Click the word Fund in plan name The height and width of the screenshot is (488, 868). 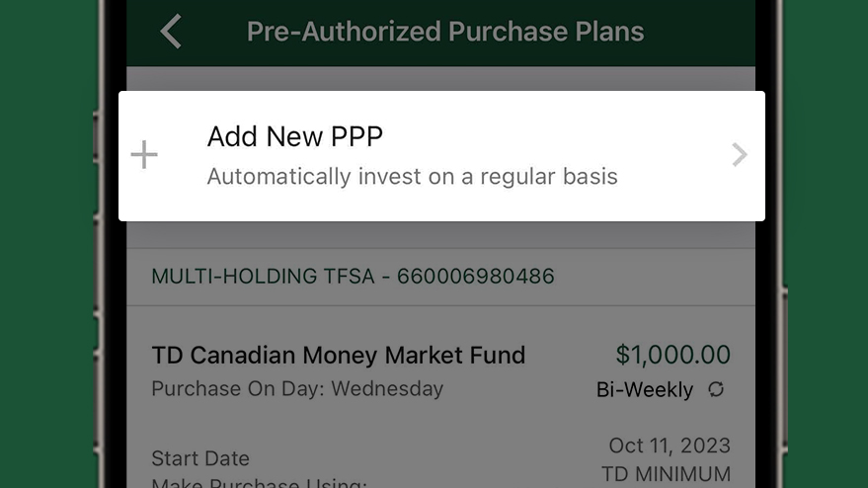(498, 355)
